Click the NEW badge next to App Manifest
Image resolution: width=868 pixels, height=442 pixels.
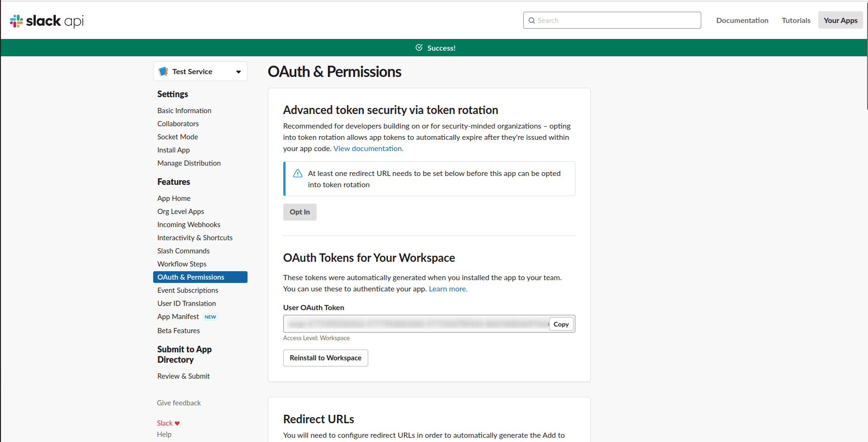coord(210,317)
